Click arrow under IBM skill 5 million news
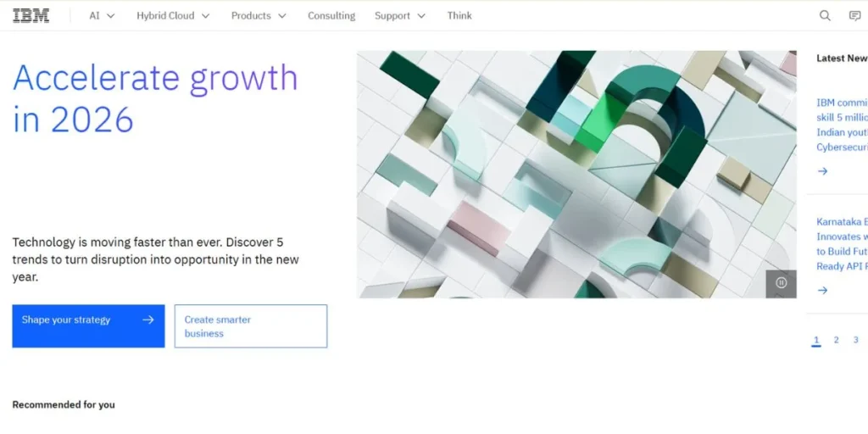Image resolution: width=868 pixels, height=434 pixels. tap(822, 171)
